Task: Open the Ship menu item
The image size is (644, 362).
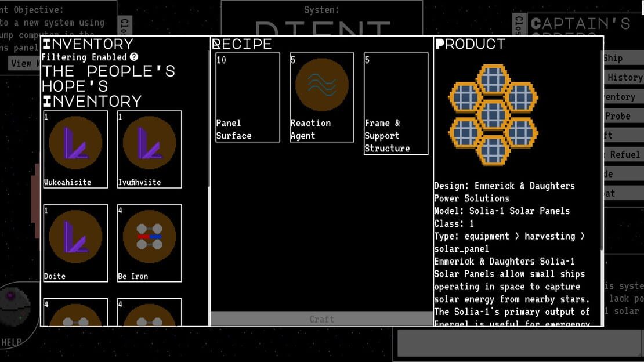Action: pos(624,58)
